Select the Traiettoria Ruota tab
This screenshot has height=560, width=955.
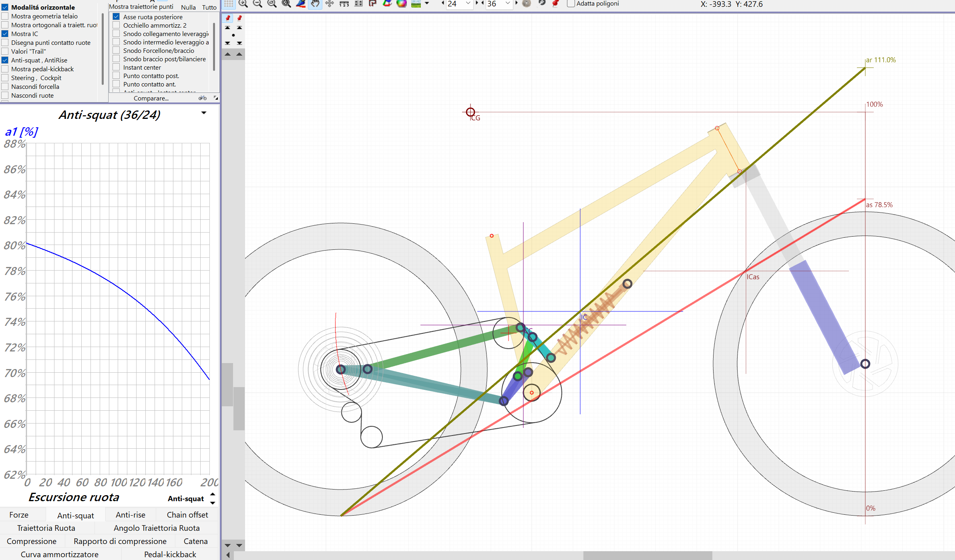[x=46, y=528]
